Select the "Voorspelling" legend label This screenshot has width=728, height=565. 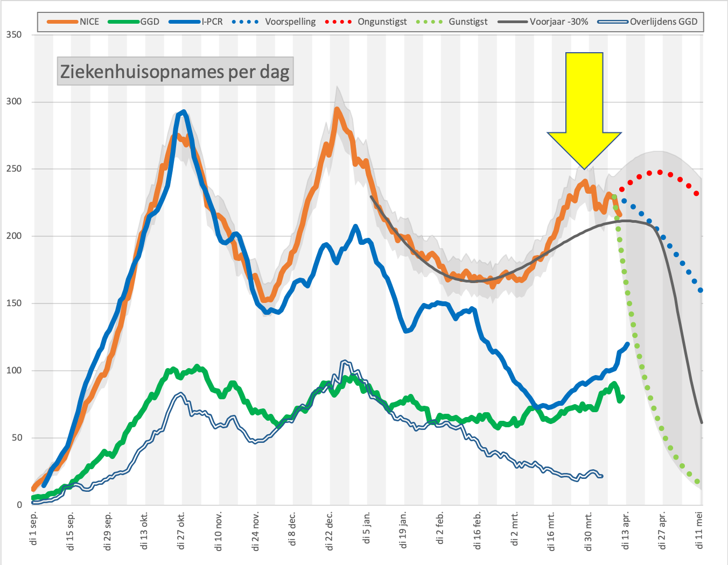tap(290, 22)
